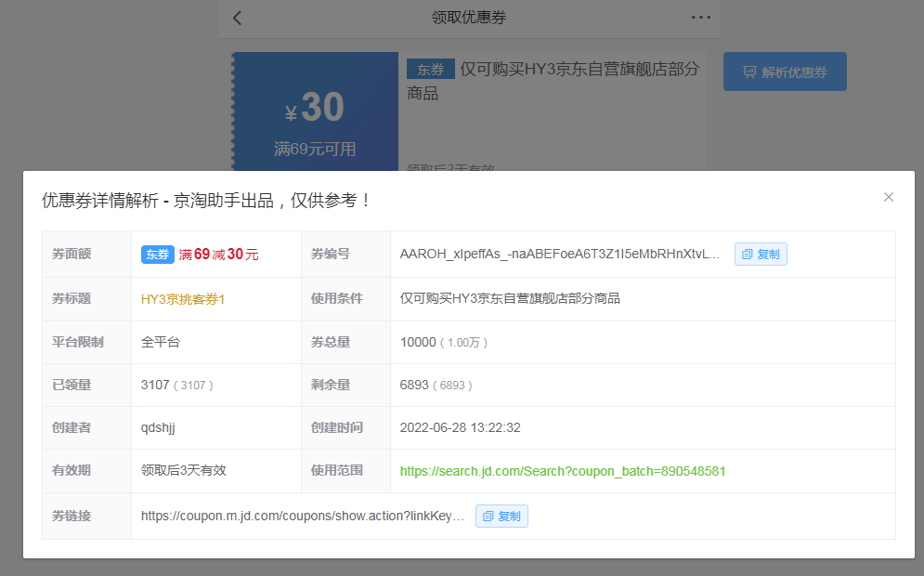Click the 券链接 label cell

[86, 516]
